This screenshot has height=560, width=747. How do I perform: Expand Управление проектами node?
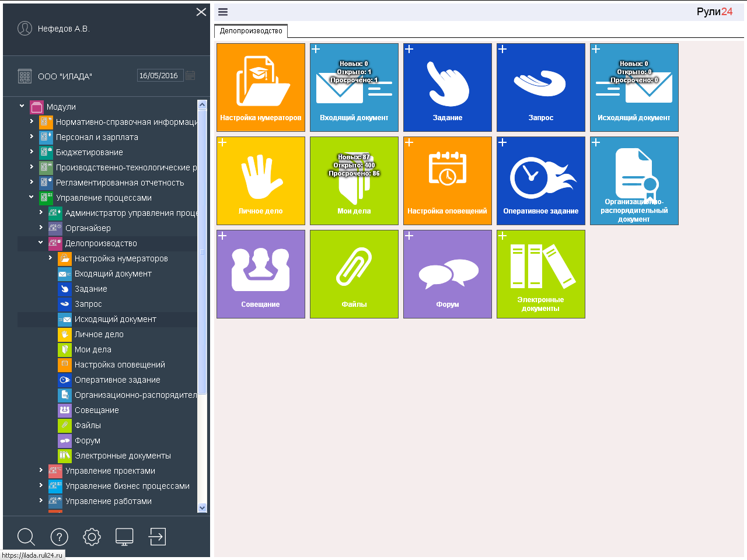pos(41,470)
